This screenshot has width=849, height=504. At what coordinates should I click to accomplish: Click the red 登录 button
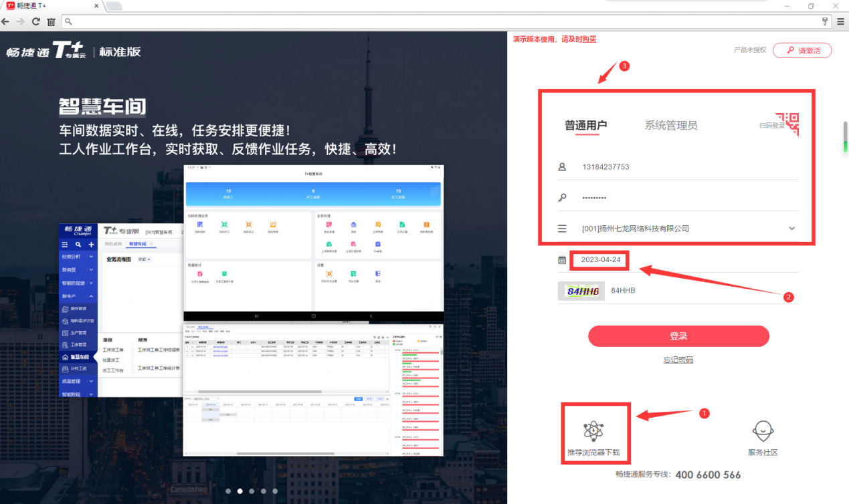(678, 336)
